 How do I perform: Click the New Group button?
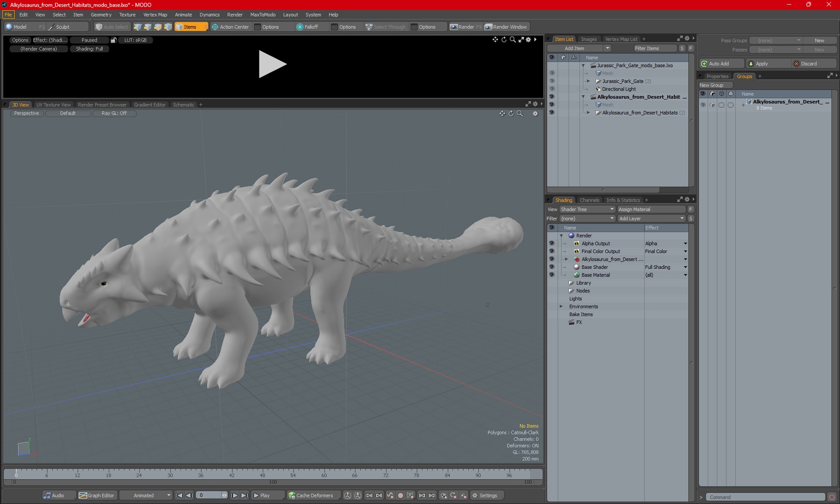(x=716, y=85)
